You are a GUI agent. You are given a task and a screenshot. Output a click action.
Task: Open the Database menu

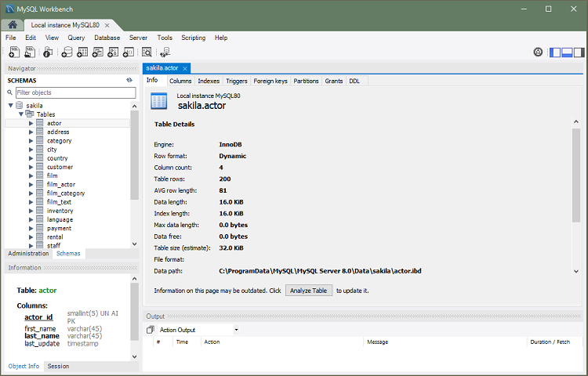[107, 38]
